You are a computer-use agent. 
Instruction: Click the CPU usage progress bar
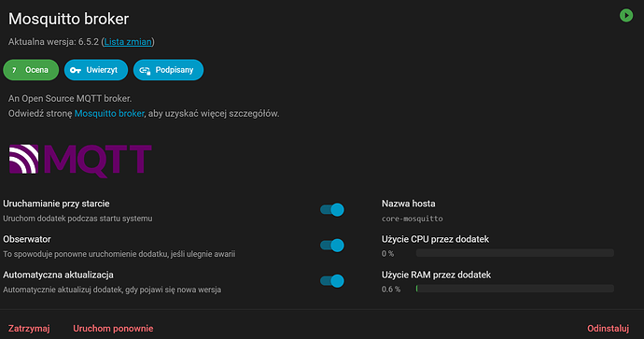pos(515,253)
